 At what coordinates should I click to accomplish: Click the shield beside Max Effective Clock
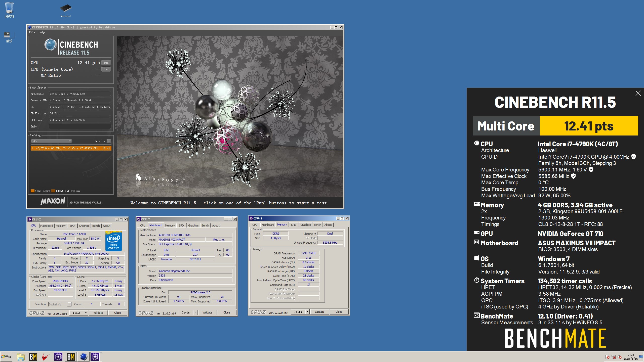(x=573, y=176)
